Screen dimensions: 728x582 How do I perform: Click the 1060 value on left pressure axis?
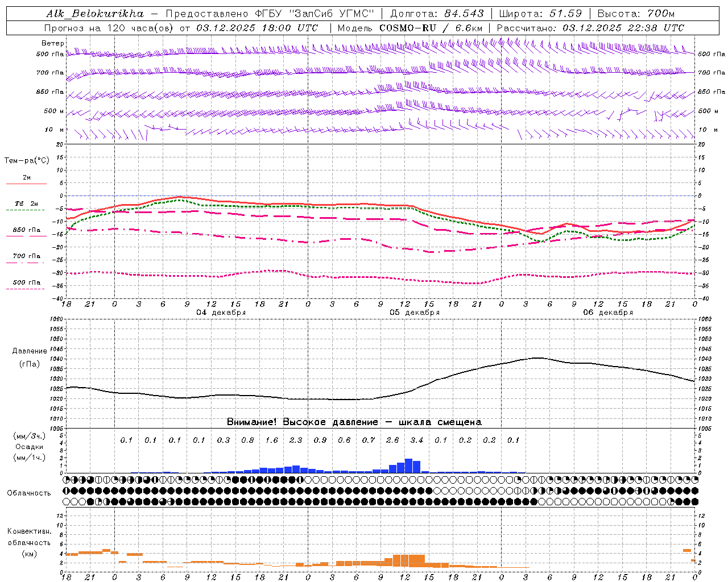click(57, 319)
